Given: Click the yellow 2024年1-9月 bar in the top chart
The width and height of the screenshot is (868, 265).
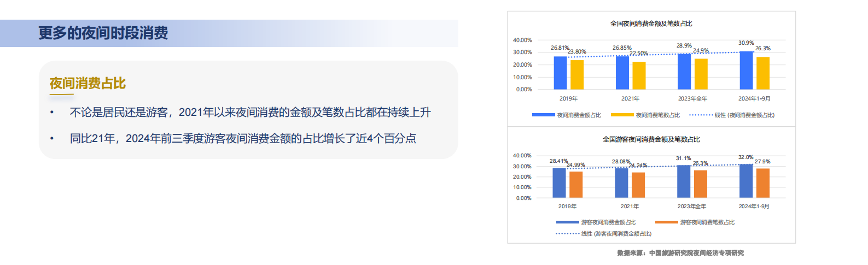Looking at the screenshot, I should pyautogui.click(x=763, y=73).
